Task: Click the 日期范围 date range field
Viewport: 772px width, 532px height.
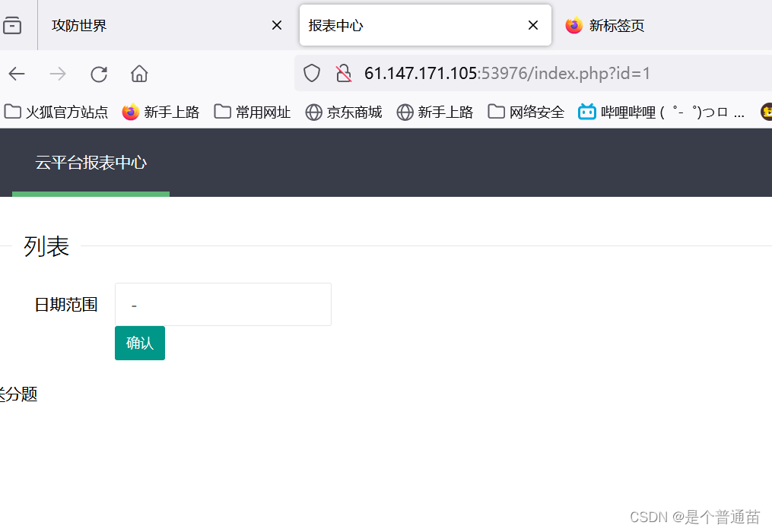Action: coord(223,304)
